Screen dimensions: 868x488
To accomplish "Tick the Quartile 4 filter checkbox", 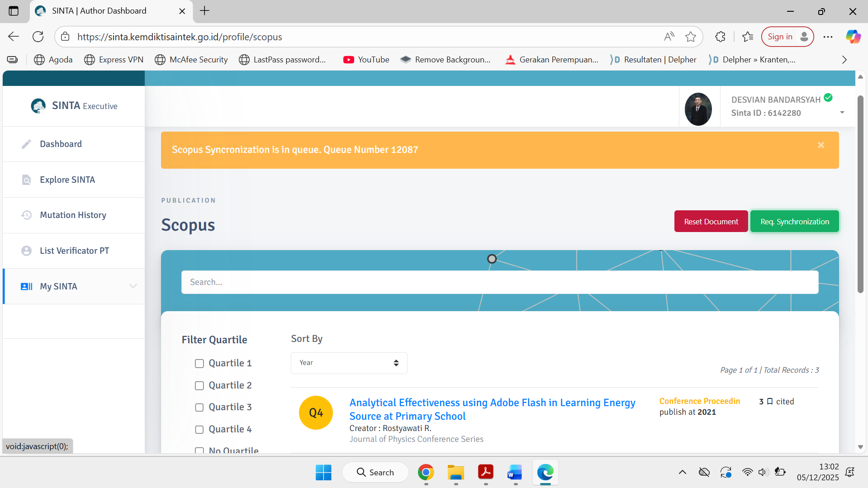I will [199, 430].
